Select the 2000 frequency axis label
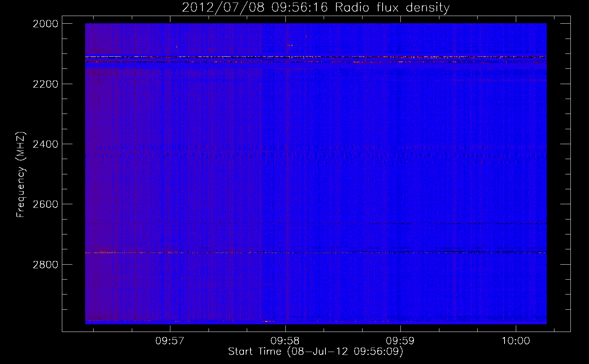Image resolution: width=589 pixels, height=364 pixels. point(46,24)
